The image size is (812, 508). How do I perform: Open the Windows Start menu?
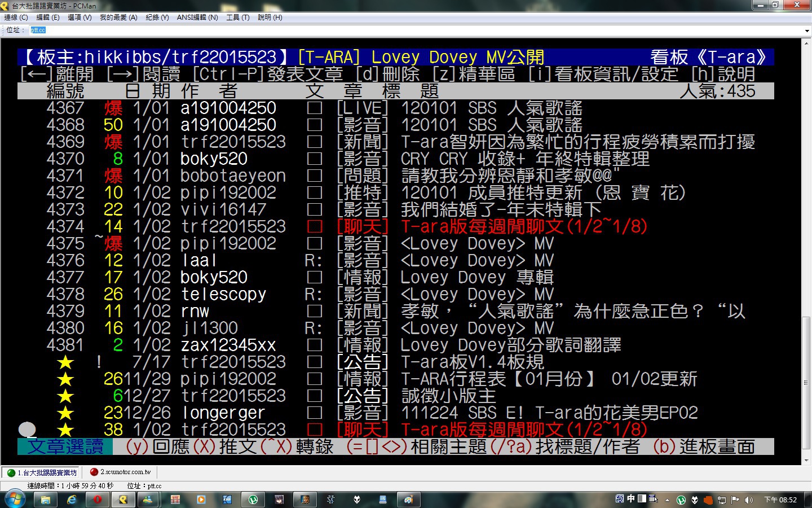15,500
